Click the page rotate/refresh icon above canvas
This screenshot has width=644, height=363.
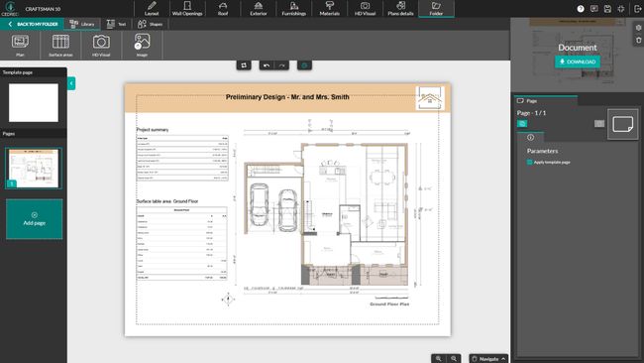[244, 65]
